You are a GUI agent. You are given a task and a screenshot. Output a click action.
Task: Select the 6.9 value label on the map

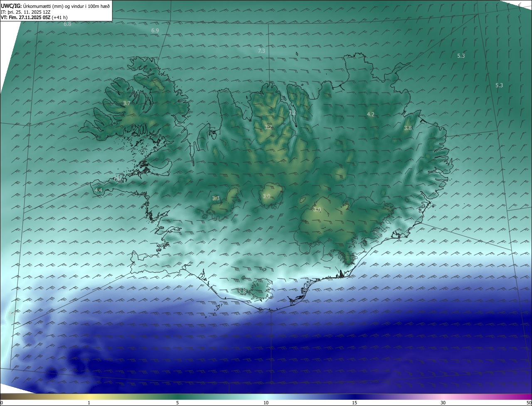155,31
